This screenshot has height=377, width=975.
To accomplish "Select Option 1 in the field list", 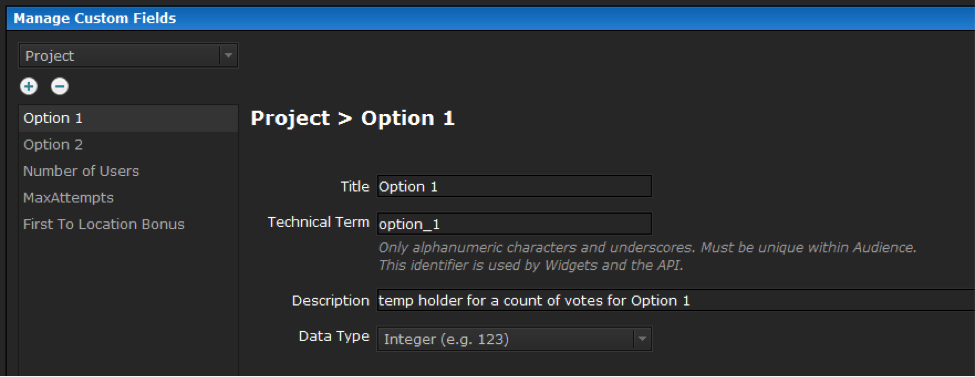I will tap(128, 118).
